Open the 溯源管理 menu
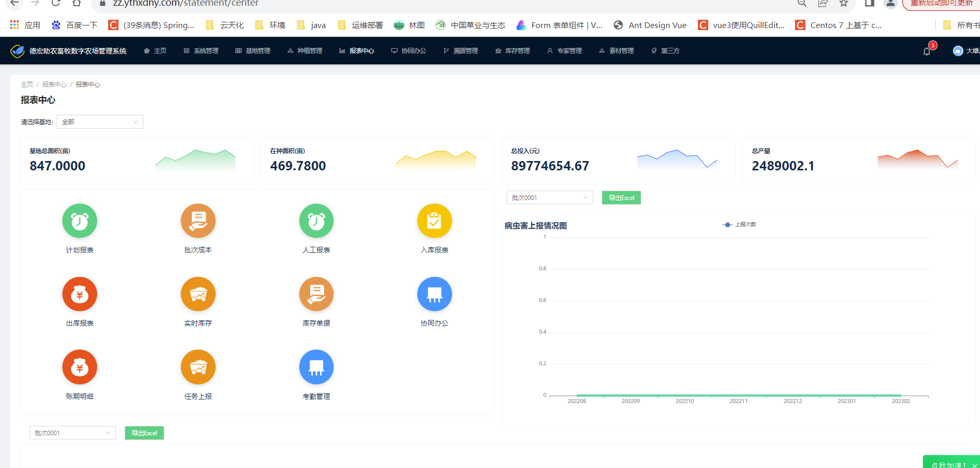Screen dimensions: 980x468 (x=460, y=51)
